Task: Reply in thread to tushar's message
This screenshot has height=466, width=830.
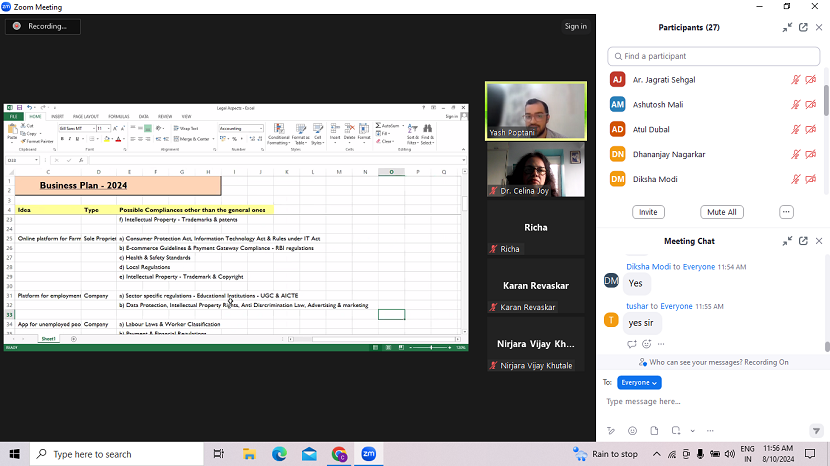Action: pyautogui.click(x=631, y=344)
